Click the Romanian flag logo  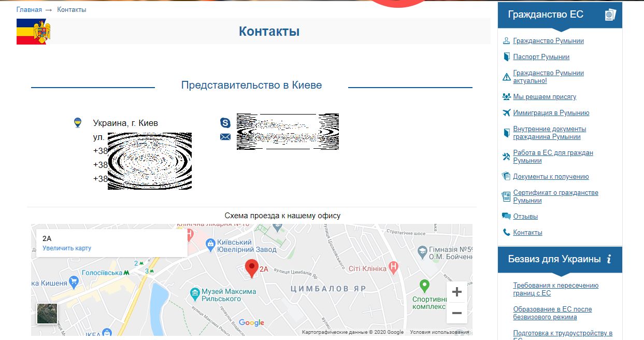34,32
